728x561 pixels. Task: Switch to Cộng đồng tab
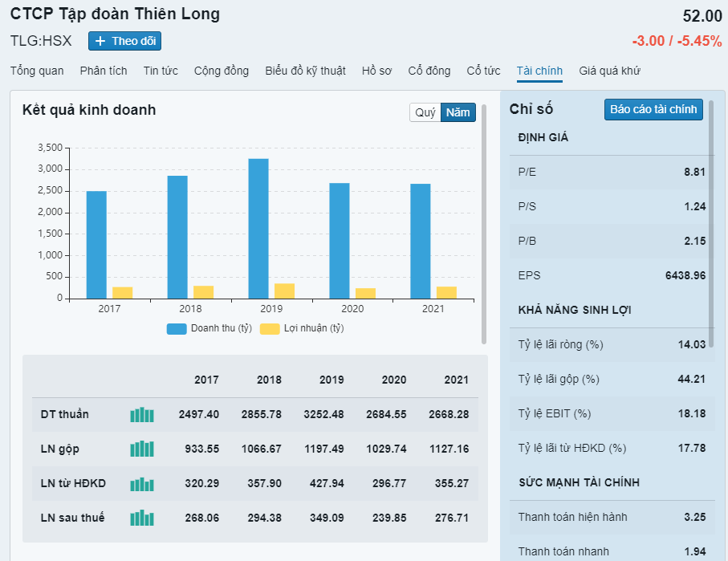222,71
